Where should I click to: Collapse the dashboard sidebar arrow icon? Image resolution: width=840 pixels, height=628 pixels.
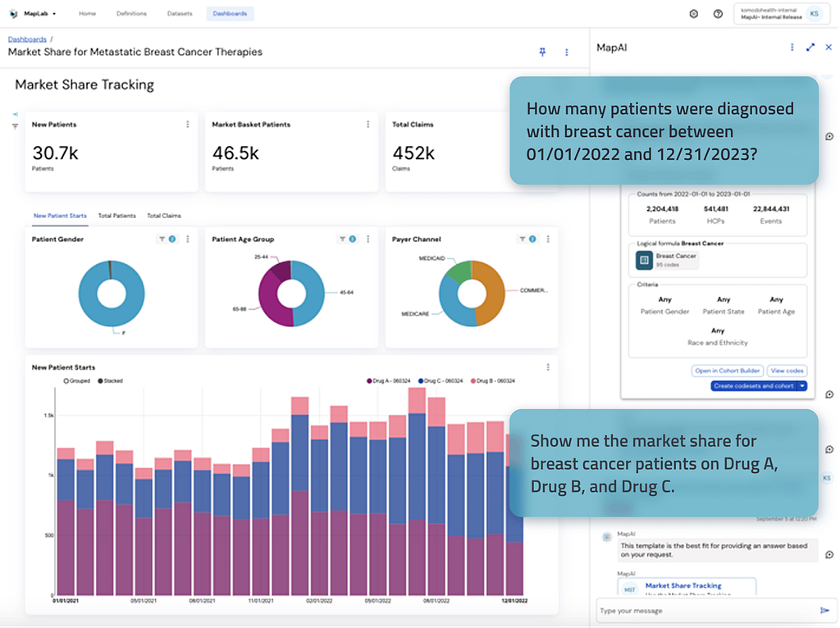point(15,114)
